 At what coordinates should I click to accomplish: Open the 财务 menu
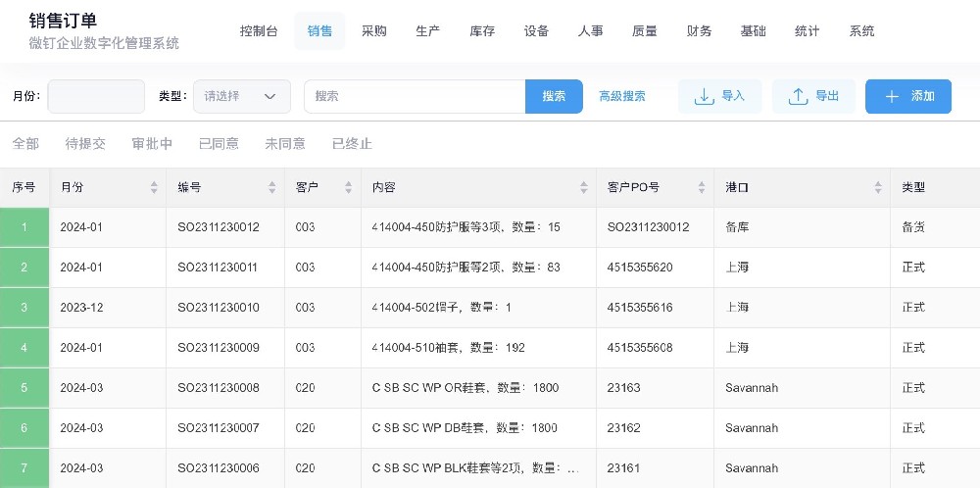click(x=699, y=31)
